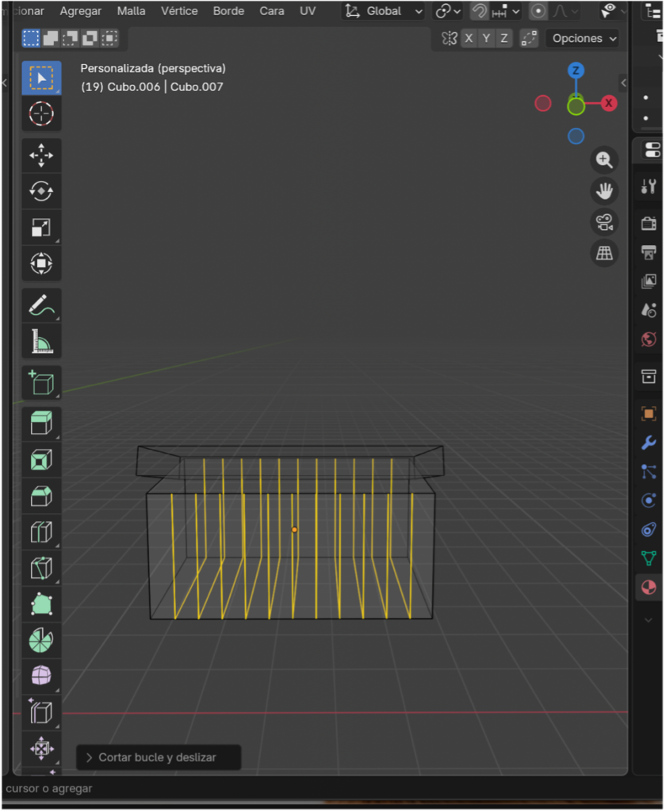The height and width of the screenshot is (812, 666).
Task: Choose the Inset Faces tool
Action: [41, 459]
